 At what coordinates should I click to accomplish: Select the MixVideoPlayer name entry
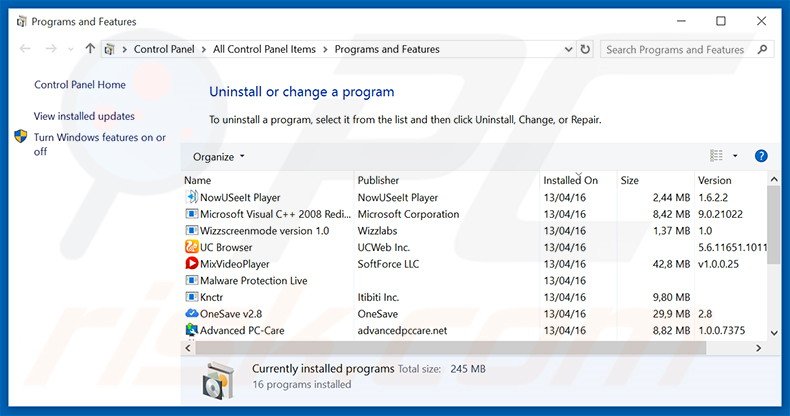tap(234, 264)
